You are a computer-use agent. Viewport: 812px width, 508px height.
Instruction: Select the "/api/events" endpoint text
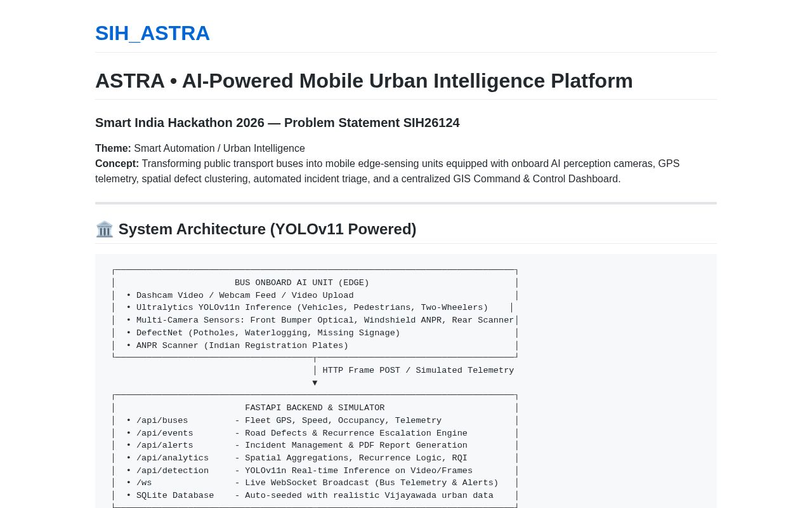pyautogui.click(x=164, y=433)
